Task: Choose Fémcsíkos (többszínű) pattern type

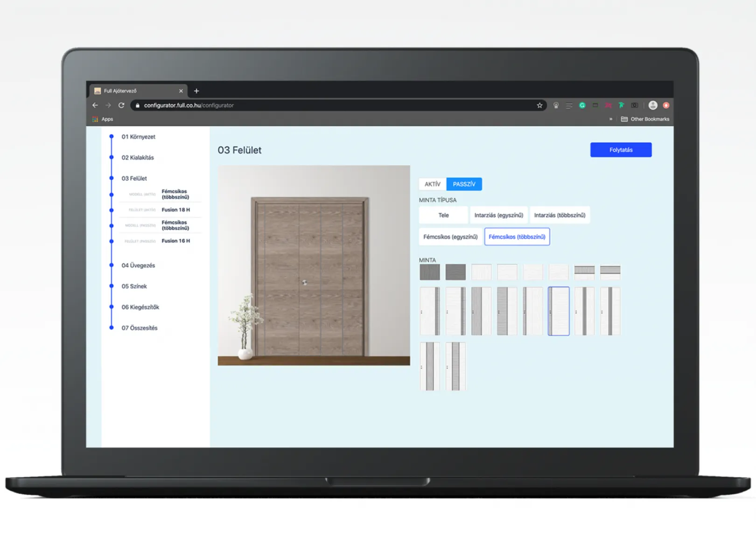Action: tap(517, 237)
